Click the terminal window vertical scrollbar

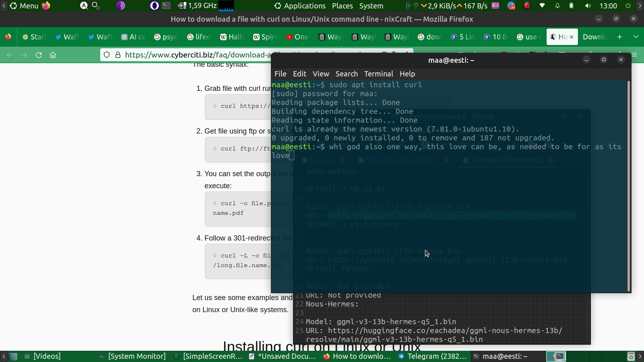(x=628, y=186)
